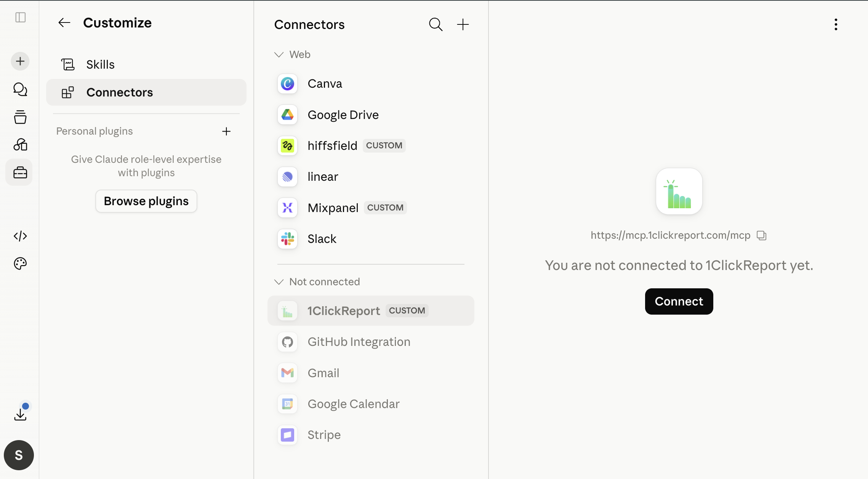Select Google Calendar in the list
Screen dimensions: 868x479
(x=371, y=404)
